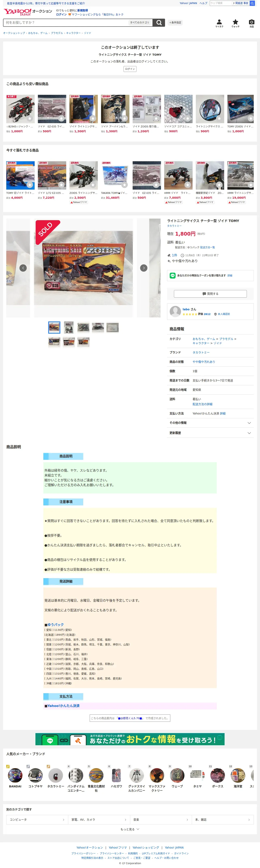Expand the 更新履歴 section
Image resolution: width=260 pixels, height=868 pixels.
[210, 433]
